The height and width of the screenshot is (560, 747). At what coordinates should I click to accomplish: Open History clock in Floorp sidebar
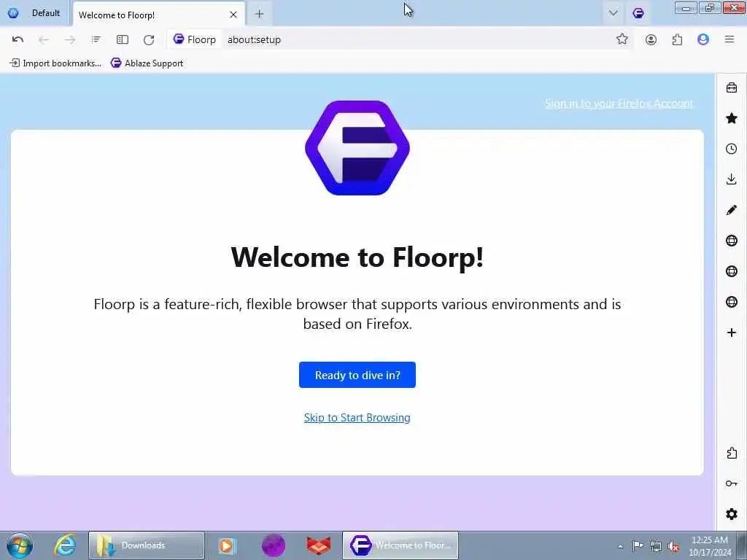pos(732,149)
